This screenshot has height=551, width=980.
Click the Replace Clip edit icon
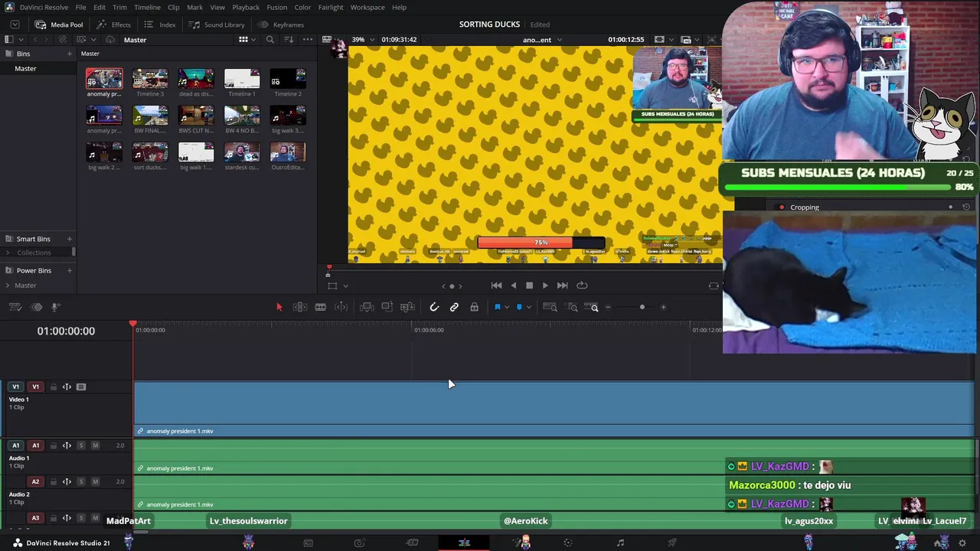(407, 307)
